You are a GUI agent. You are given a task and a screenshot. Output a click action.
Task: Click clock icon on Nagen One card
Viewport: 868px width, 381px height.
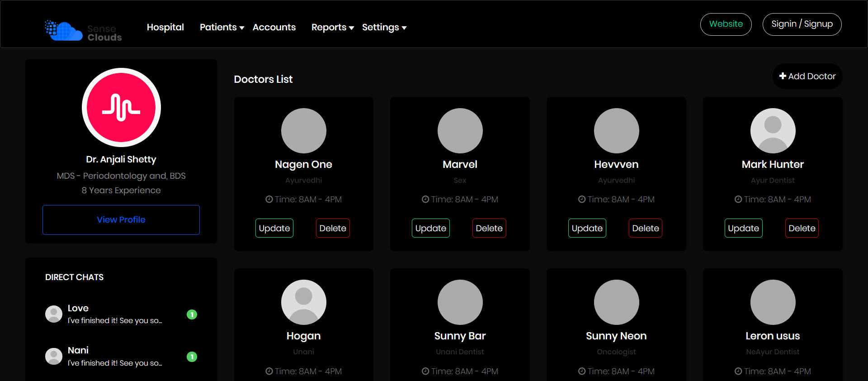coord(269,199)
